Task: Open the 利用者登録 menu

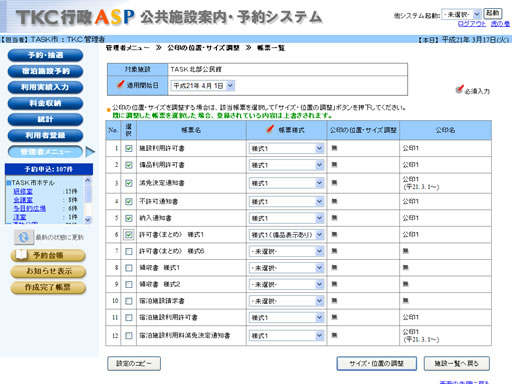Action: click(x=45, y=135)
